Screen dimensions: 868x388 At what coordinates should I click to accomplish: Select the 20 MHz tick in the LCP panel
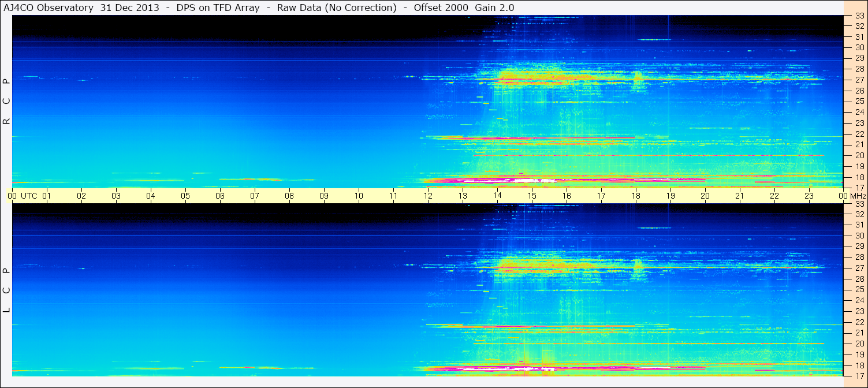(859, 344)
